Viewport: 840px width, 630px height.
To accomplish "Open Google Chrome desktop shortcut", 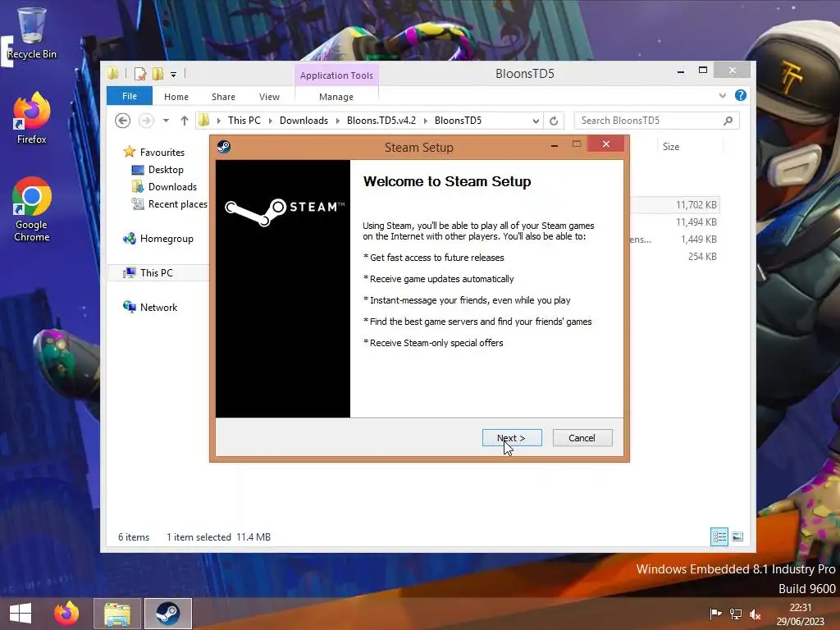I will [32, 209].
